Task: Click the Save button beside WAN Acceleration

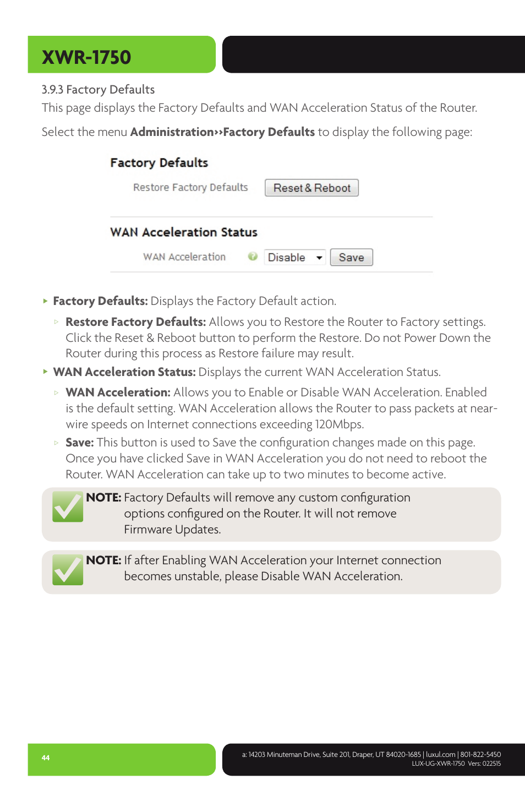Action: pos(351,257)
